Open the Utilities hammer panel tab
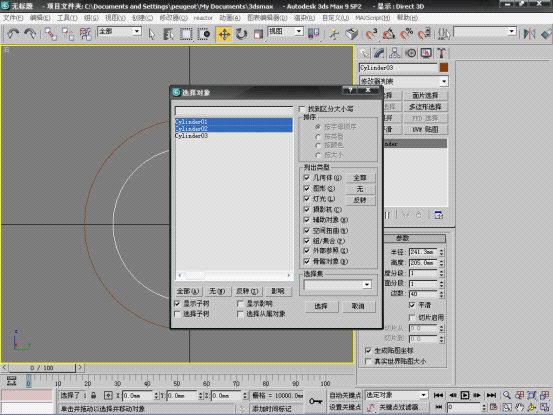553x415 pixels. point(441,53)
